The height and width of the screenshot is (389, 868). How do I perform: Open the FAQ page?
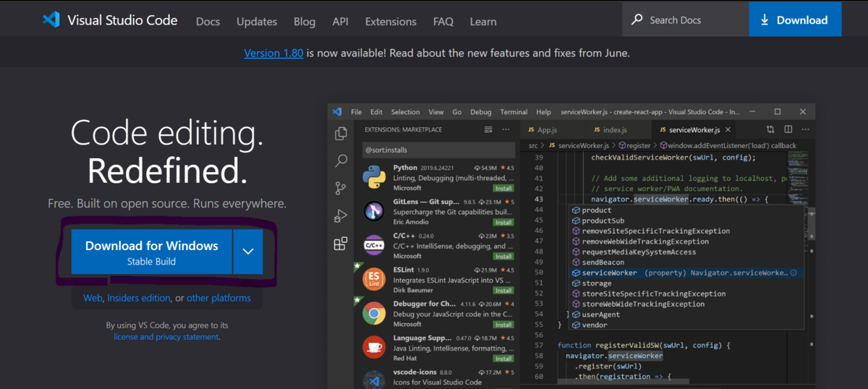[x=443, y=22]
